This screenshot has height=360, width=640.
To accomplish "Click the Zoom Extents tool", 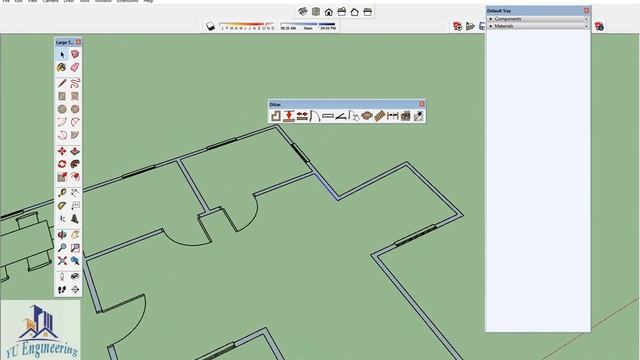I will coord(62,261).
